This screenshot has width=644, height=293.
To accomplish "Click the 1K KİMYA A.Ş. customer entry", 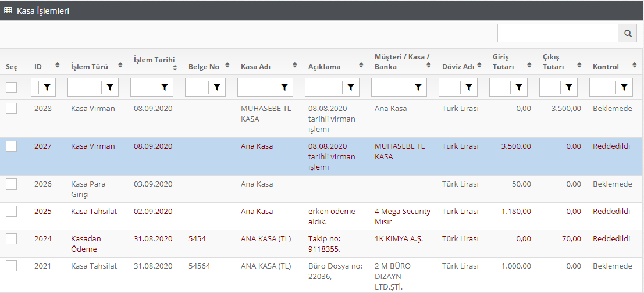I will [x=399, y=239].
